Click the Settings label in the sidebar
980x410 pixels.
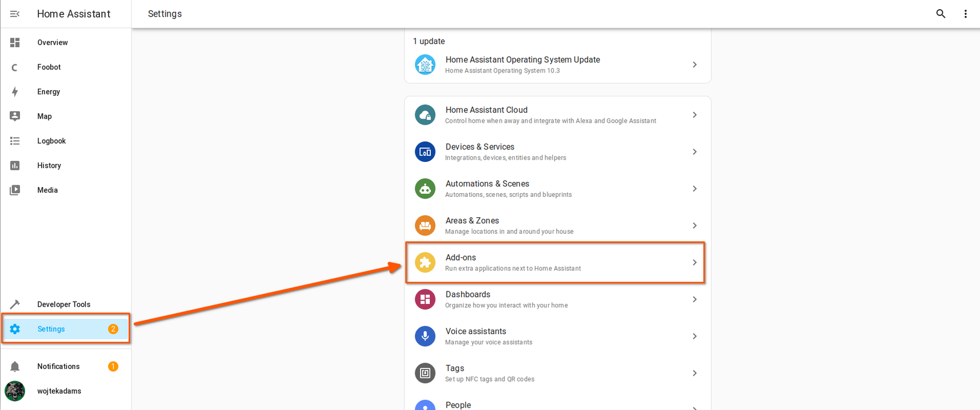tap(51, 329)
